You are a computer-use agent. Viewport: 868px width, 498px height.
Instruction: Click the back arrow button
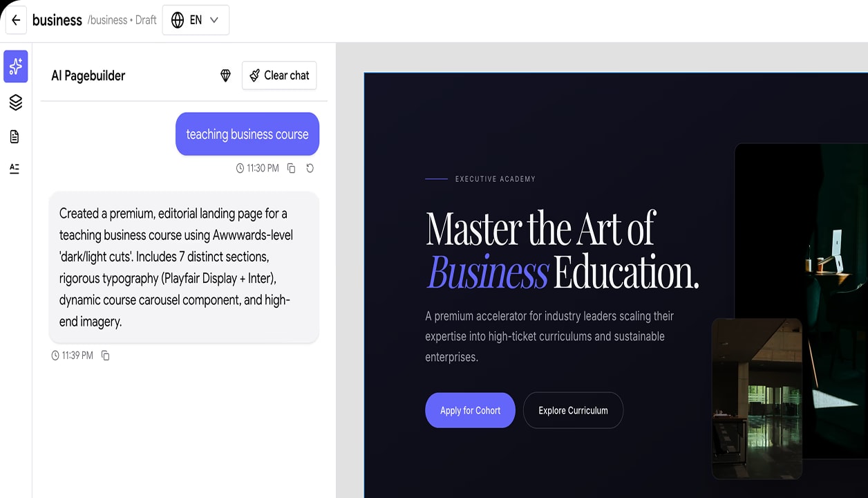16,20
